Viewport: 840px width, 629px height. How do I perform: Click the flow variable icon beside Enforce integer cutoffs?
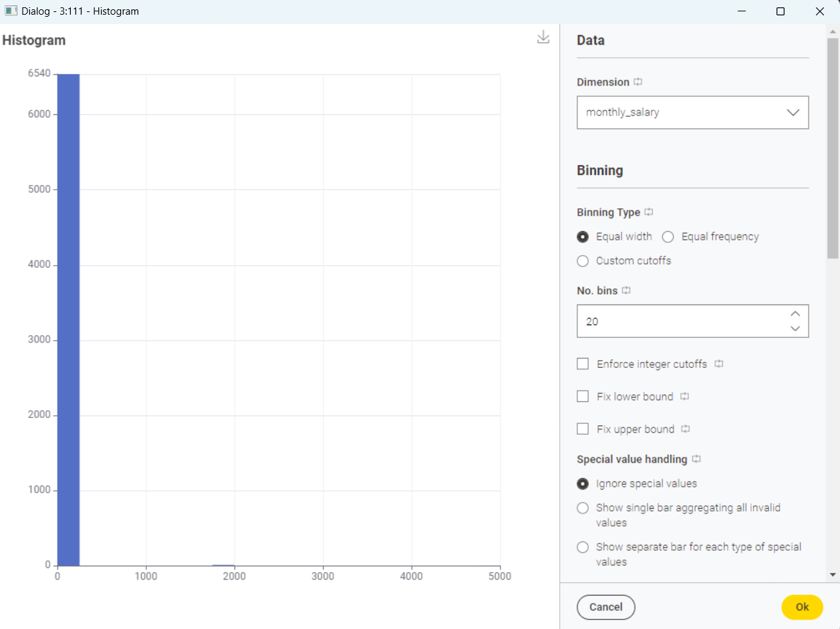point(718,364)
